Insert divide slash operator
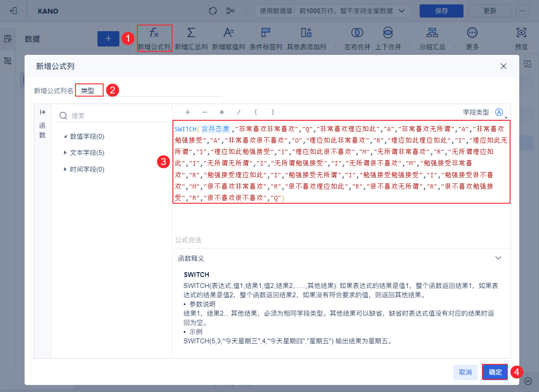 point(239,112)
